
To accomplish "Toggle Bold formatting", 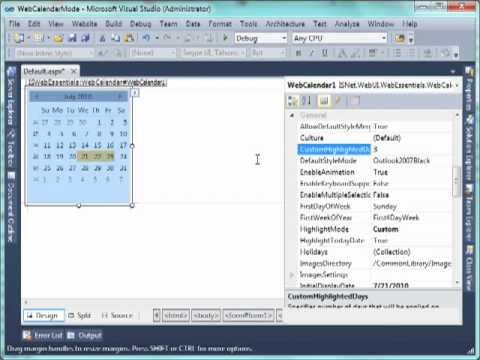I will click(299, 53).
